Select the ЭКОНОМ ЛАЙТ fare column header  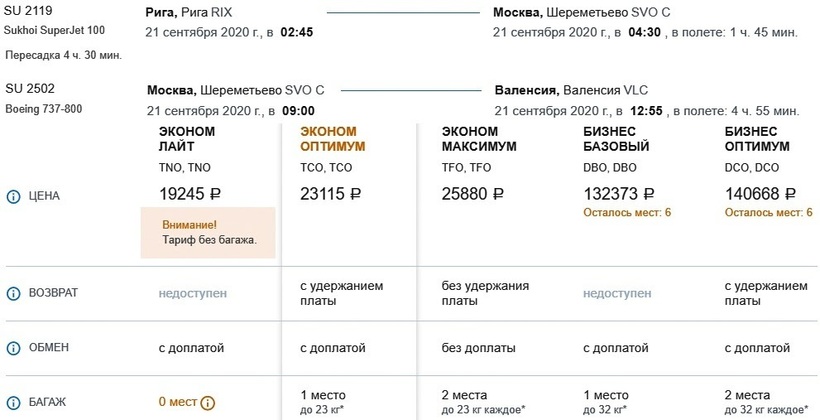(x=184, y=138)
